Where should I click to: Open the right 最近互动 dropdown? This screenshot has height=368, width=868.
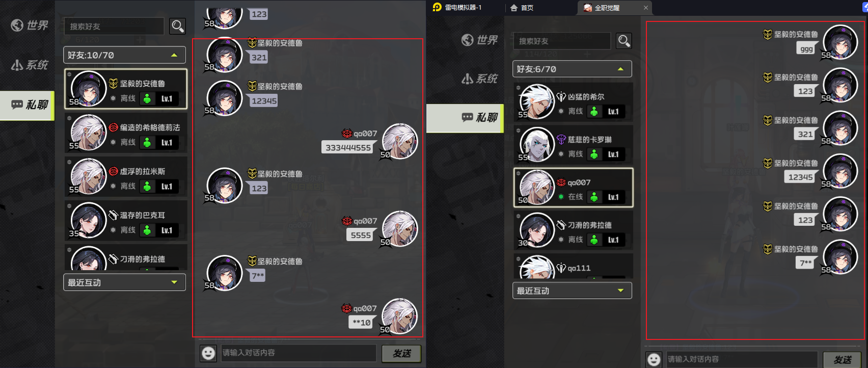pos(572,291)
